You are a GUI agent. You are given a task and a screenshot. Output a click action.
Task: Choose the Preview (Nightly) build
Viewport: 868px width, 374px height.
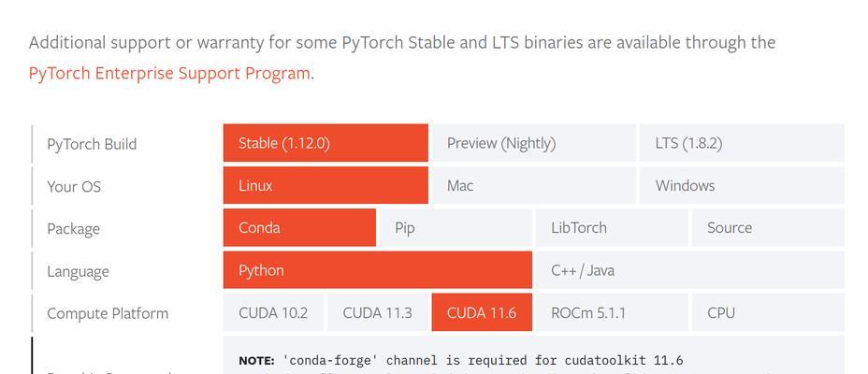534,143
